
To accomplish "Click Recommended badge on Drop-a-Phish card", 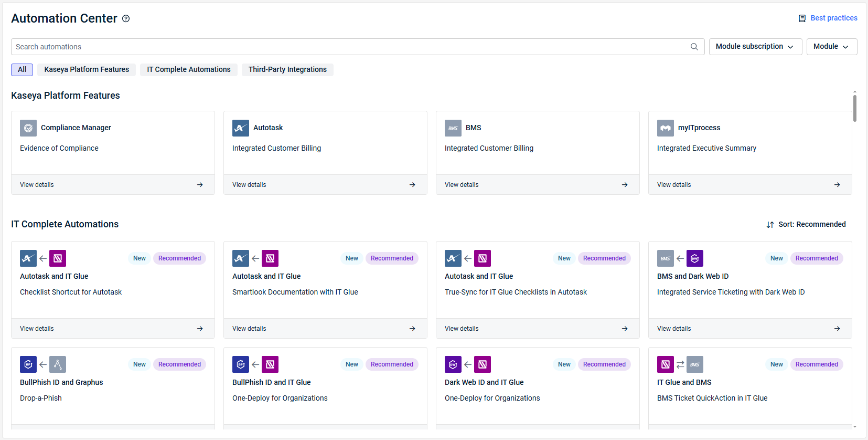I will (x=179, y=364).
